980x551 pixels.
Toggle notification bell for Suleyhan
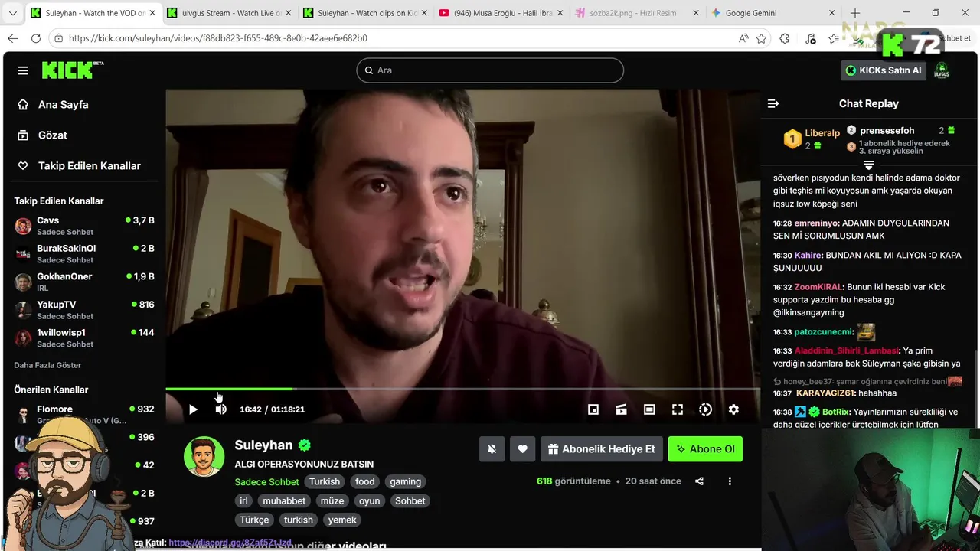click(492, 449)
